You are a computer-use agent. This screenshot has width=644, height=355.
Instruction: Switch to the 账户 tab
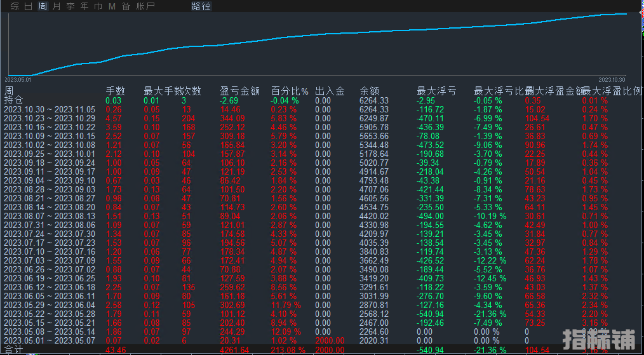145,6
